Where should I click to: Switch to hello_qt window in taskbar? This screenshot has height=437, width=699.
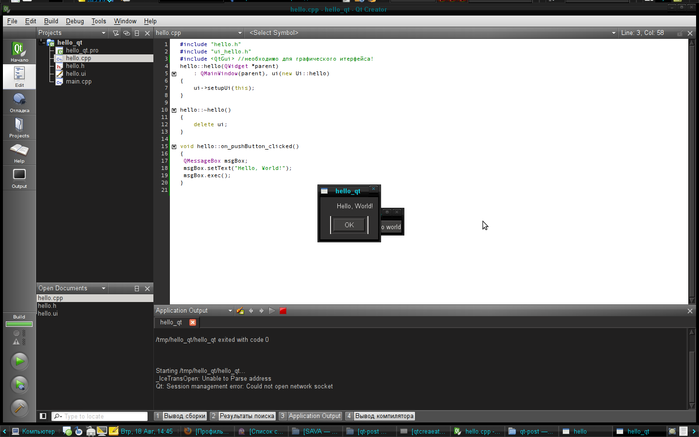pos(637,431)
